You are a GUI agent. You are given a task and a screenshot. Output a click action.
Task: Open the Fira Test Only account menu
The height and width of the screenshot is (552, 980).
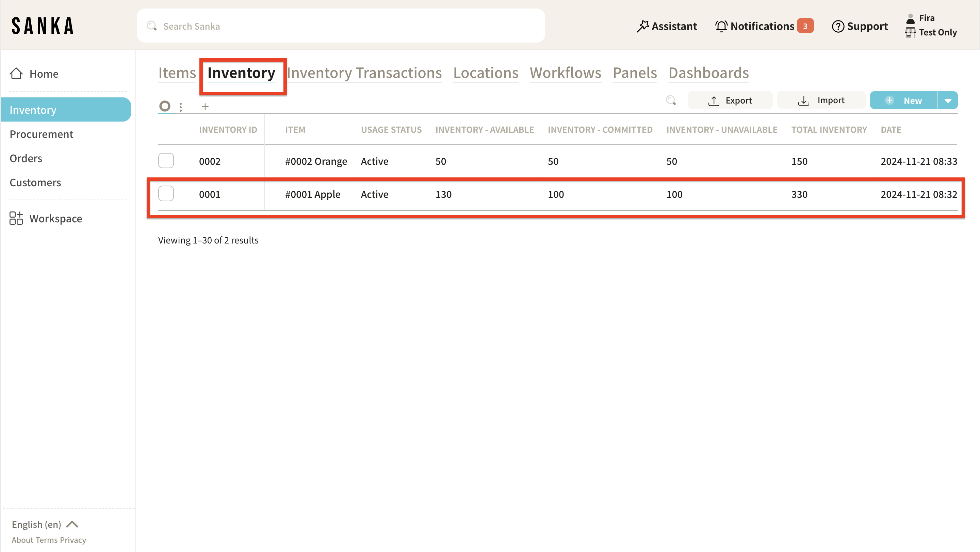click(x=931, y=26)
